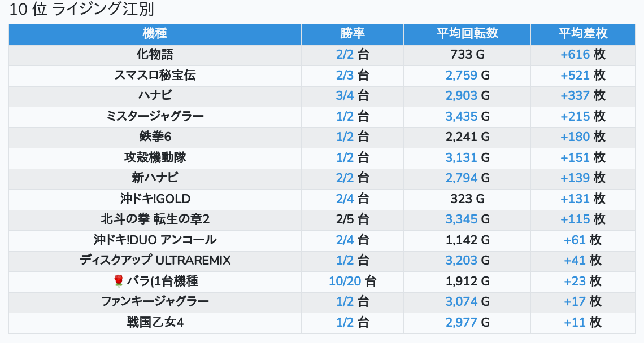This screenshot has height=343, width=644.
Task: Select the 鉄拳6 machine name
Action: click(x=155, y=137)
